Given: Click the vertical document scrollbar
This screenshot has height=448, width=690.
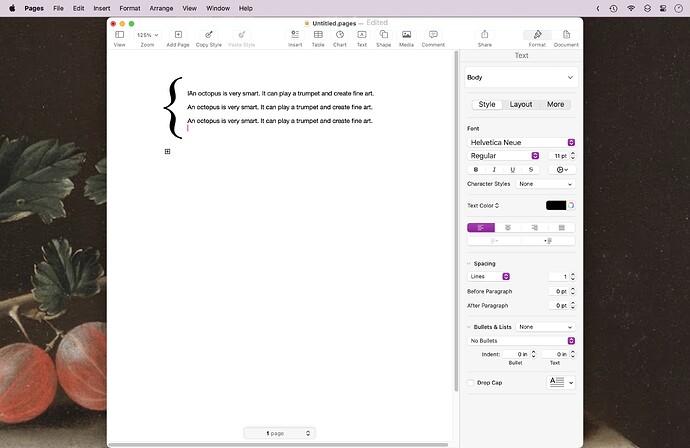Looking at the screenshot, I should [456, 221].
